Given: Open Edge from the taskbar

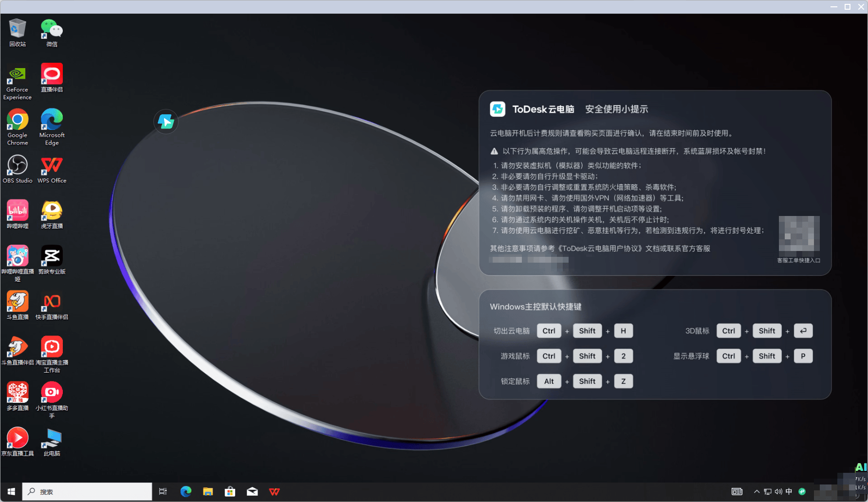Looking at the screenshot, I should [186, 492].
